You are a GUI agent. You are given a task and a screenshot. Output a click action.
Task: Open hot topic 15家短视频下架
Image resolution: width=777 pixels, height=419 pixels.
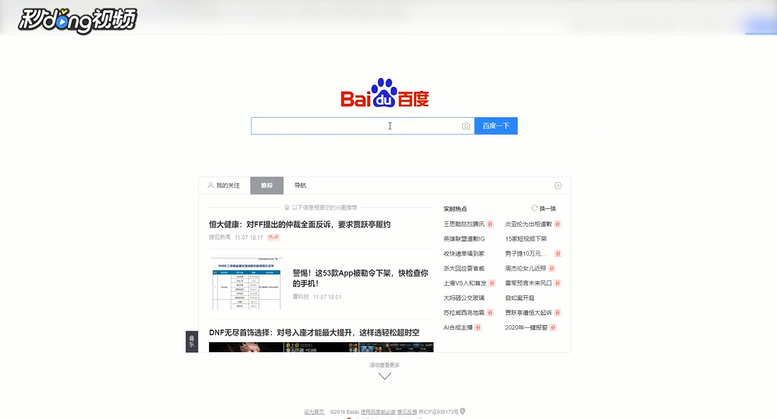[x=526, y=239]
